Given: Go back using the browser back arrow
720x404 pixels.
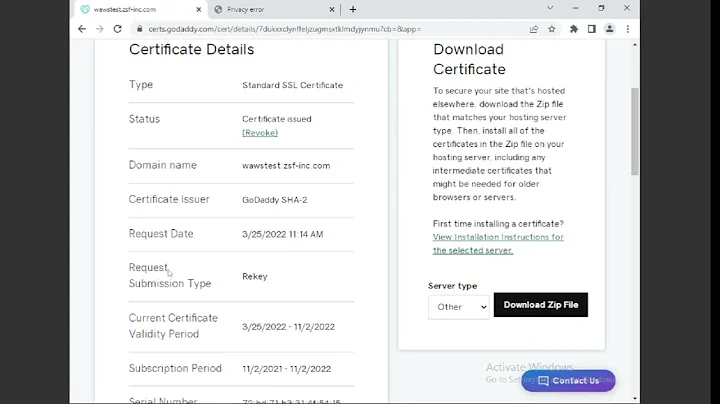Looking at the screenshot, I should (x=82, y=29).
